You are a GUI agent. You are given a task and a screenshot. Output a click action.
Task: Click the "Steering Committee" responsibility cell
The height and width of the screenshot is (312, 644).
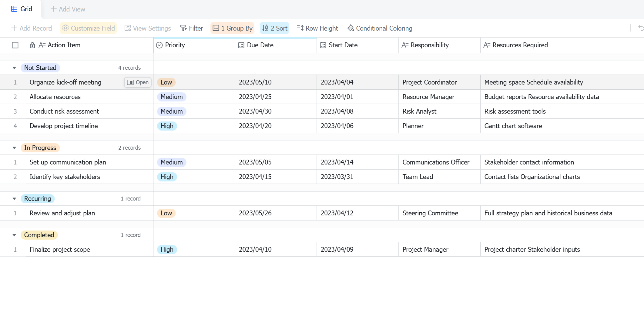pyautogui.click(x=440, y=213)
